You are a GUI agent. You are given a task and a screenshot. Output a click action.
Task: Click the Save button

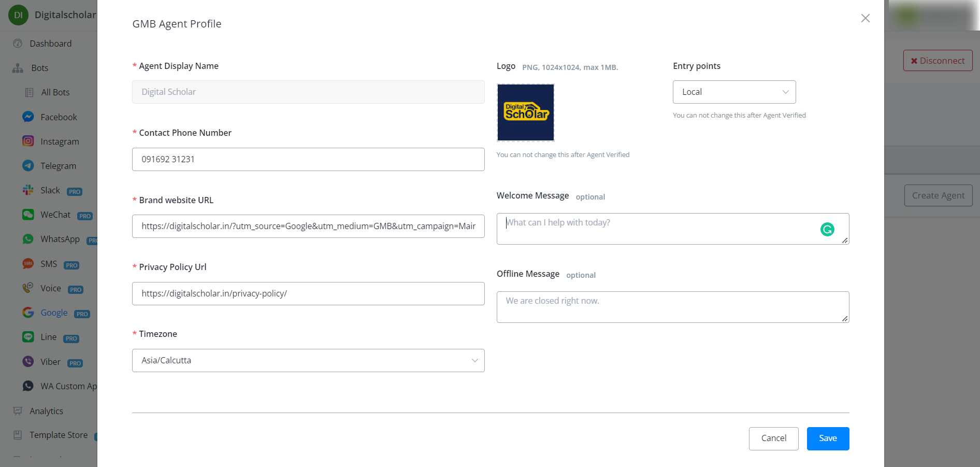pyautogui.click(x=827, y=438)
